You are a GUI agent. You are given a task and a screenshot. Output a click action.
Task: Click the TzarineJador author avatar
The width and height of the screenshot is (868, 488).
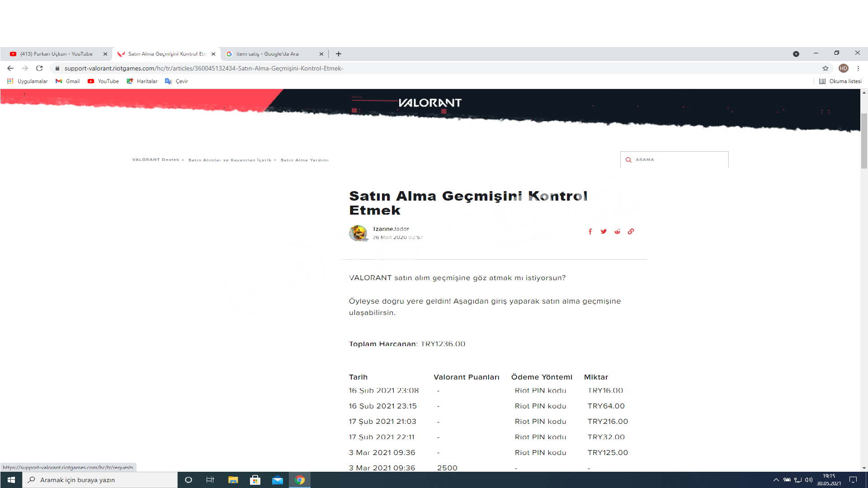pyautogui.click(x=358, y=233)
